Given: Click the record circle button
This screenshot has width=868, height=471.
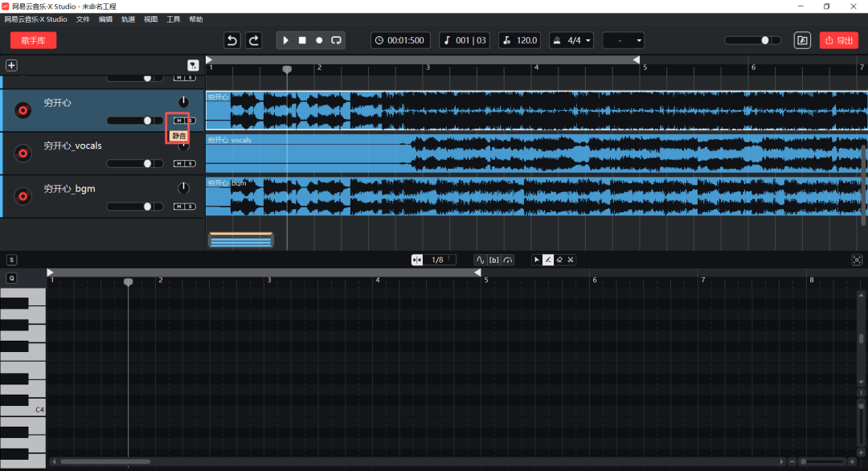Looking at the screenshot, I should (x=319, y=40).
